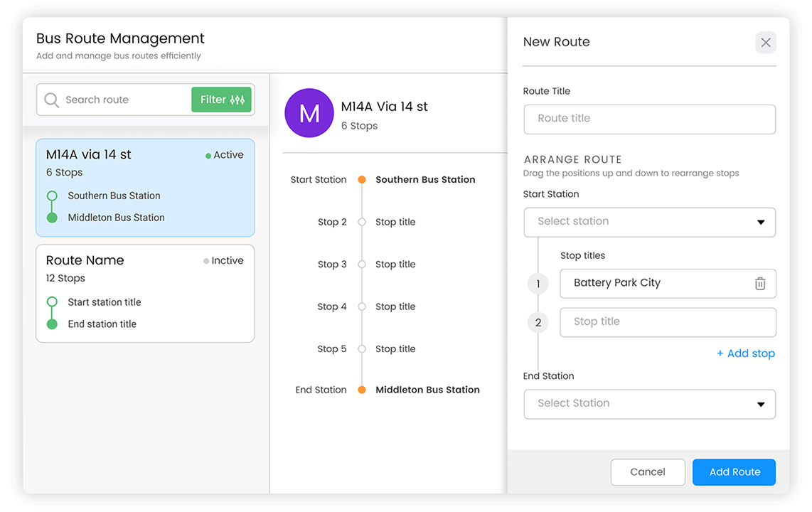Screen dimensions: 812x512
Task: Click the M14A Via 14 st detail heading
Action: click(384, 107)
